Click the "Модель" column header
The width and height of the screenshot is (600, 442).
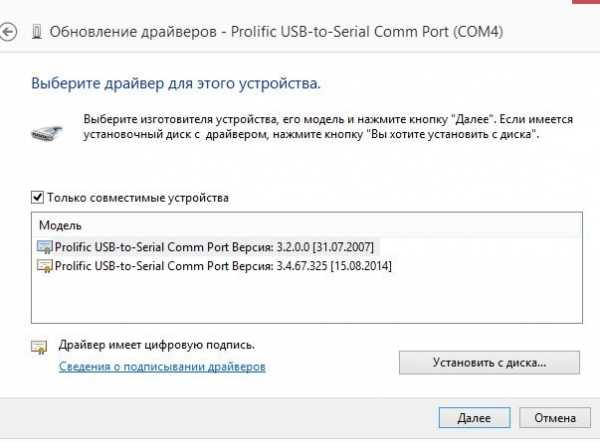pos(60,226)
